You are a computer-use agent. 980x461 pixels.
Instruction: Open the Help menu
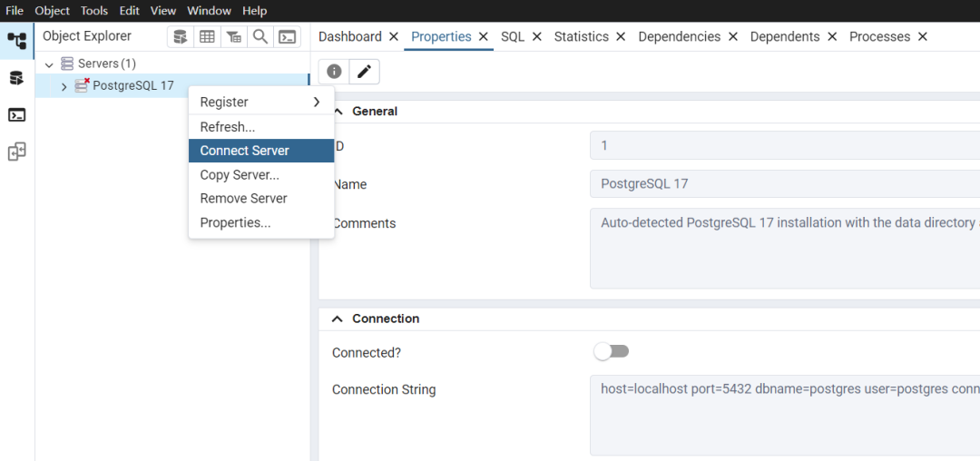pos(254,11)
